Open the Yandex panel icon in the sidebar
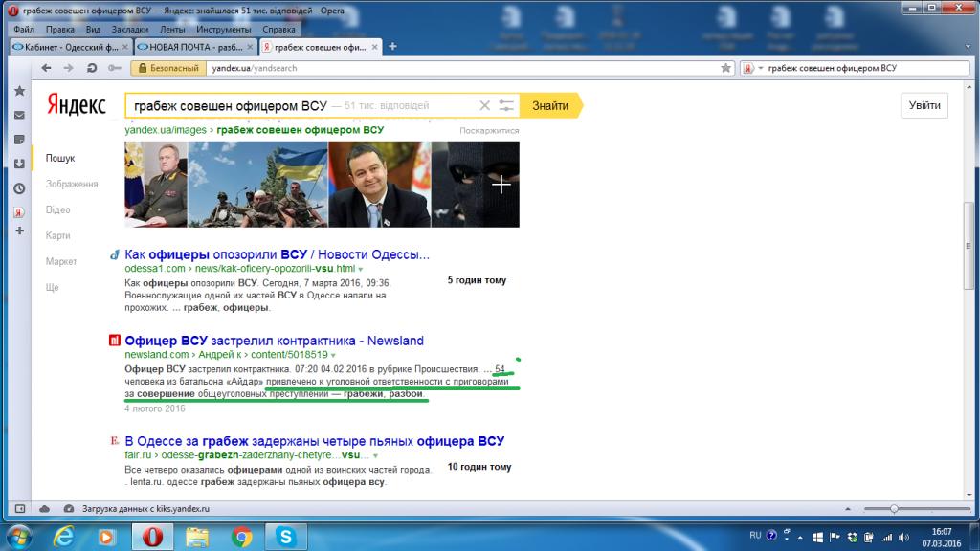The width and height of the screenshot is (980, 551). point(19,212)
